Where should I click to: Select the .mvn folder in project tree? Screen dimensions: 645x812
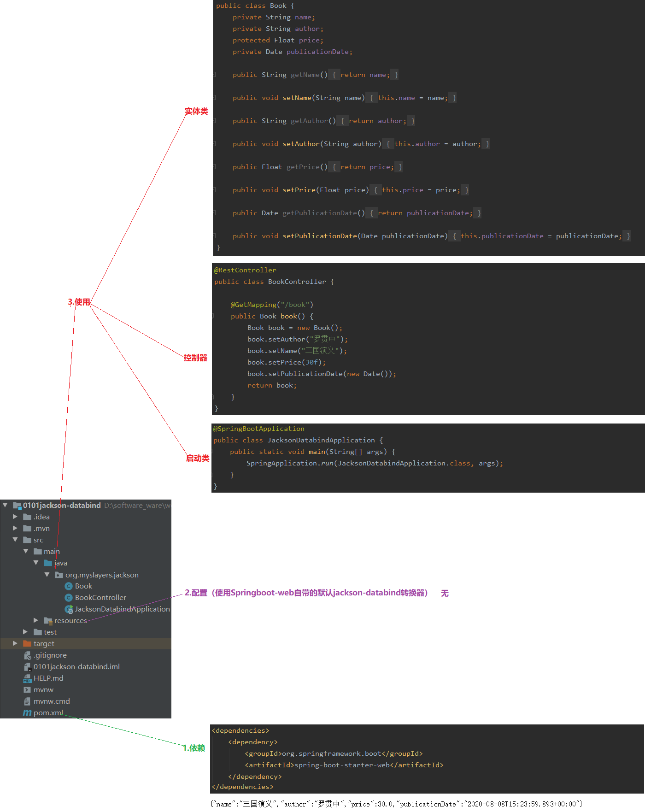coord(41,529)
